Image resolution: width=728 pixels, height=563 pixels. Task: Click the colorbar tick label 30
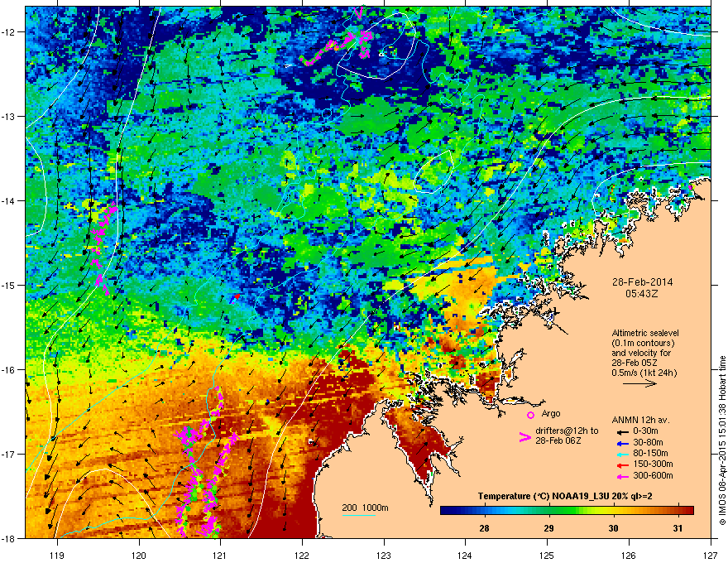click(613, 528)
